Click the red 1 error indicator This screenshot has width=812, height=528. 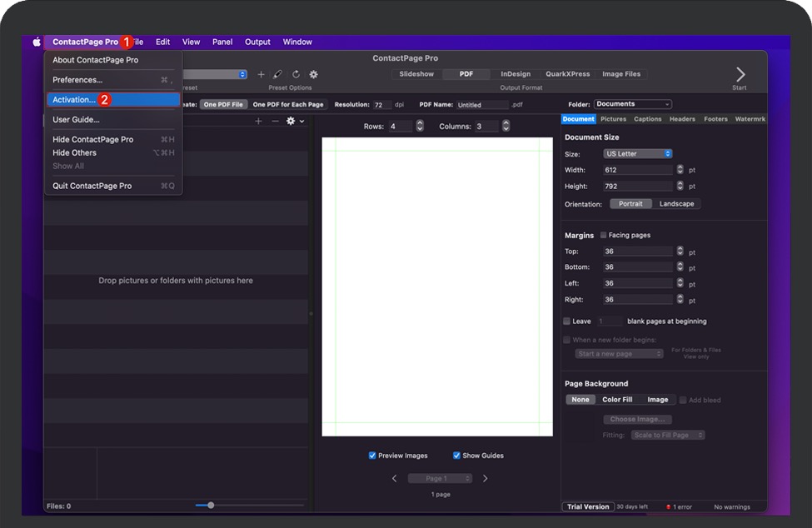pyautogui.click(x=679, y=507)
